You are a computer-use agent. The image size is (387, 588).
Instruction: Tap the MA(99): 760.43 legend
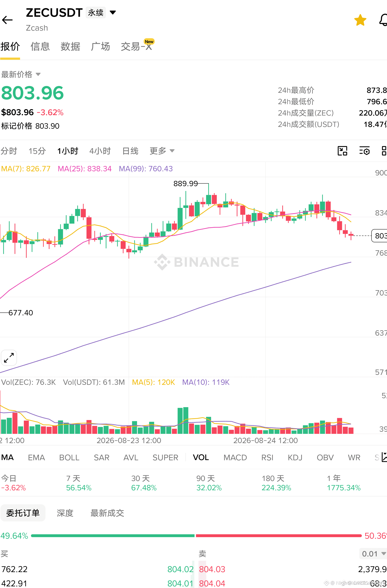click(146, 169)
